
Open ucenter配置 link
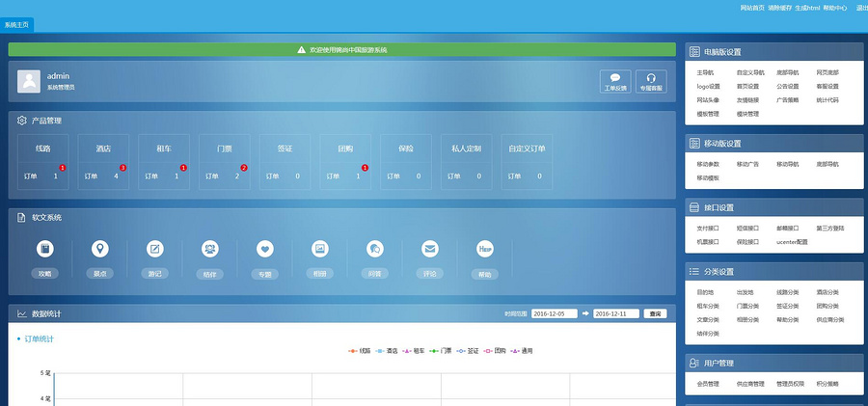click(x=792, y=242)
